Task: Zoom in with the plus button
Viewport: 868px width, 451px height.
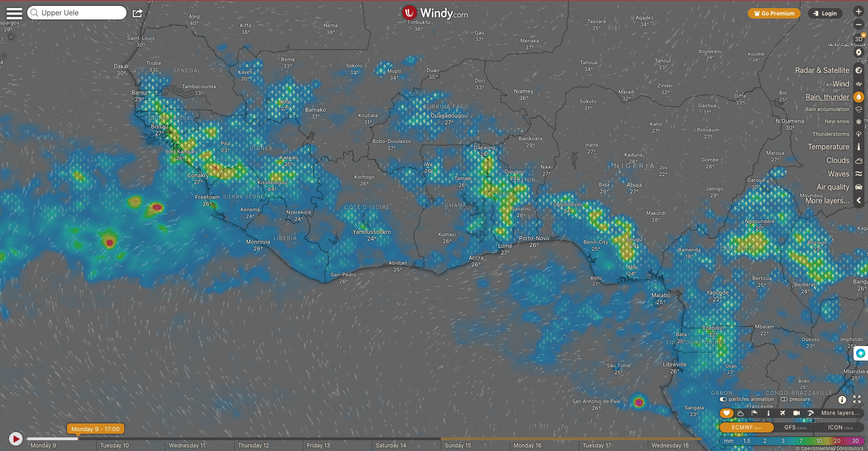Action: [859, 11]
